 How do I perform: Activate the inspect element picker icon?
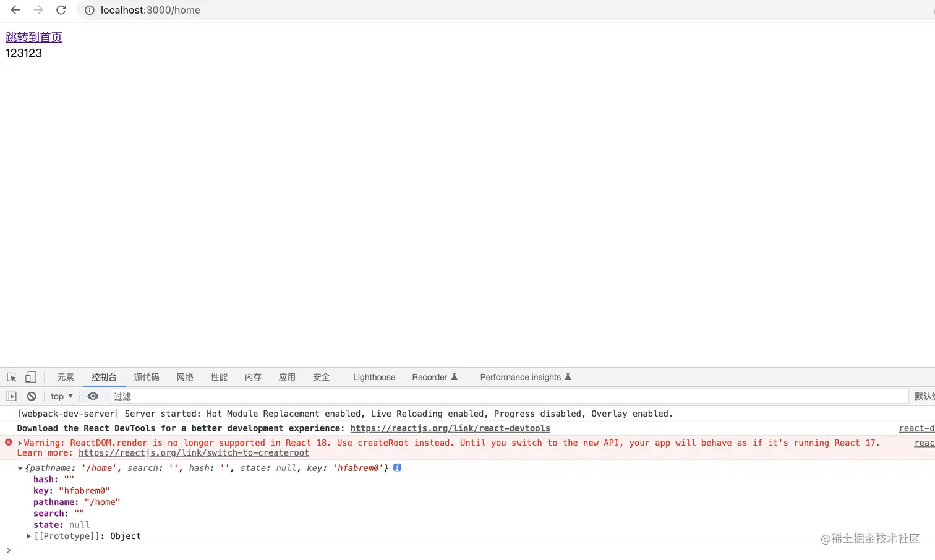12,377
